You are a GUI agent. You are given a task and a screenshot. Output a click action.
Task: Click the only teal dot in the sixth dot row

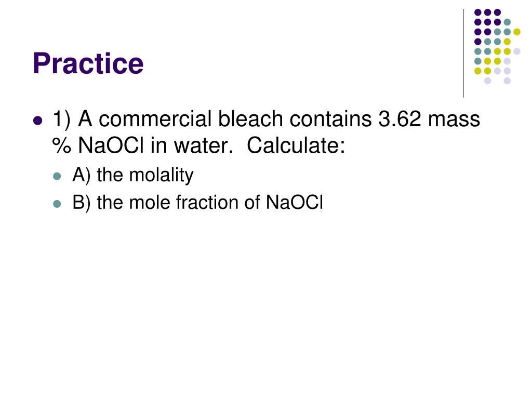tap(478, 61)
